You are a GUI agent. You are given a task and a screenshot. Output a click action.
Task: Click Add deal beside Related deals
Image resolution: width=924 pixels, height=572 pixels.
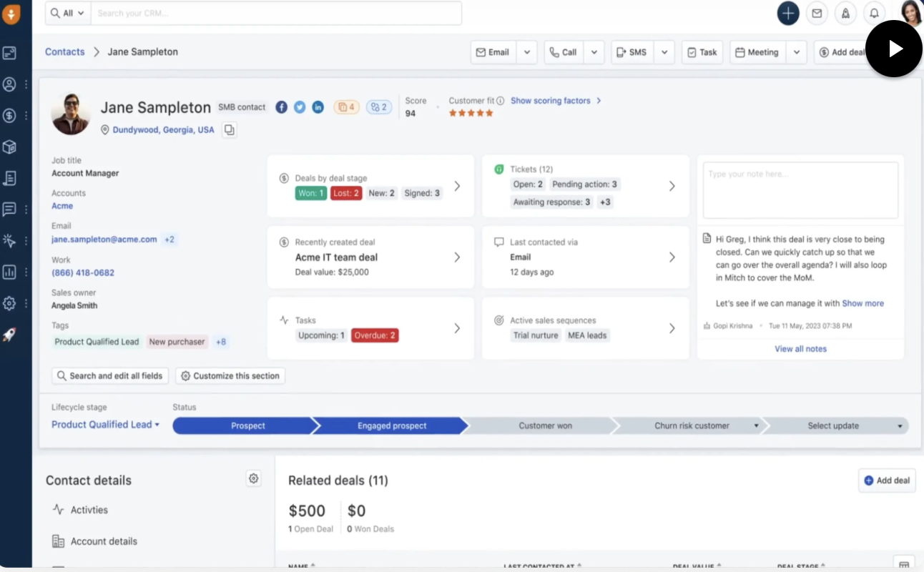coord(887,480)
